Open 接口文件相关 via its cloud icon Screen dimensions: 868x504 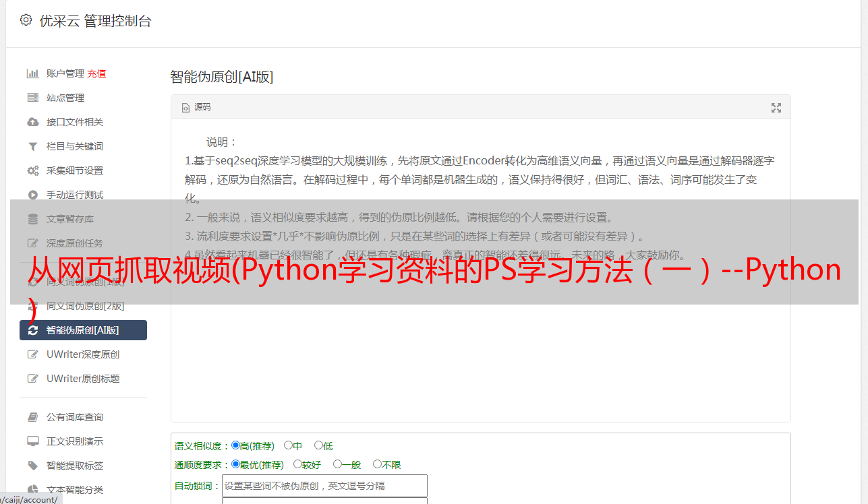[32, 122]
